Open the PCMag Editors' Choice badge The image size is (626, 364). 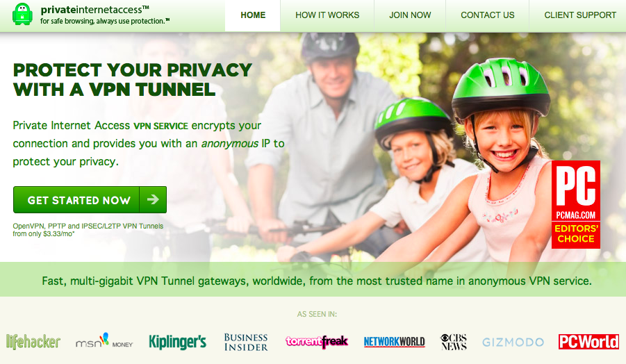[x=576, y=204]
